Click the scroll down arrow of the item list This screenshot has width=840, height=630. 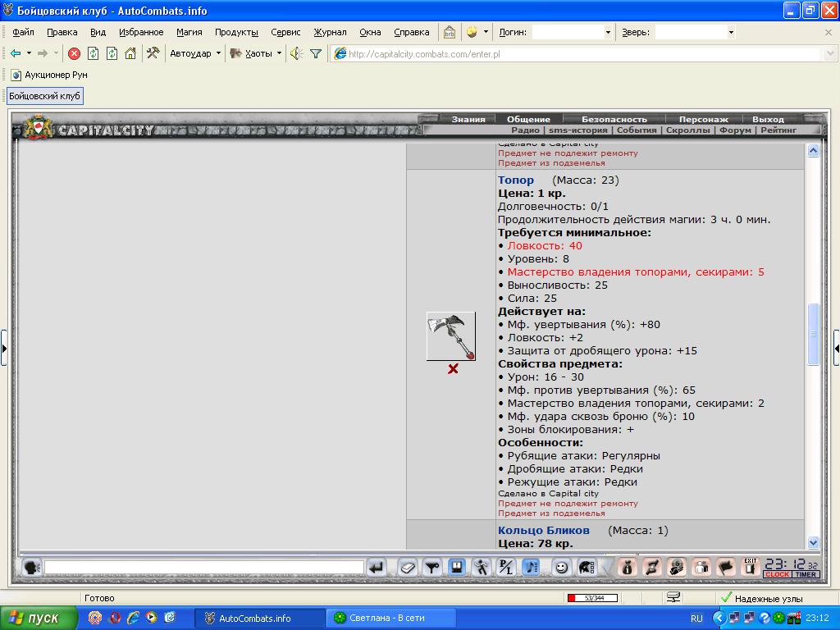813,543
